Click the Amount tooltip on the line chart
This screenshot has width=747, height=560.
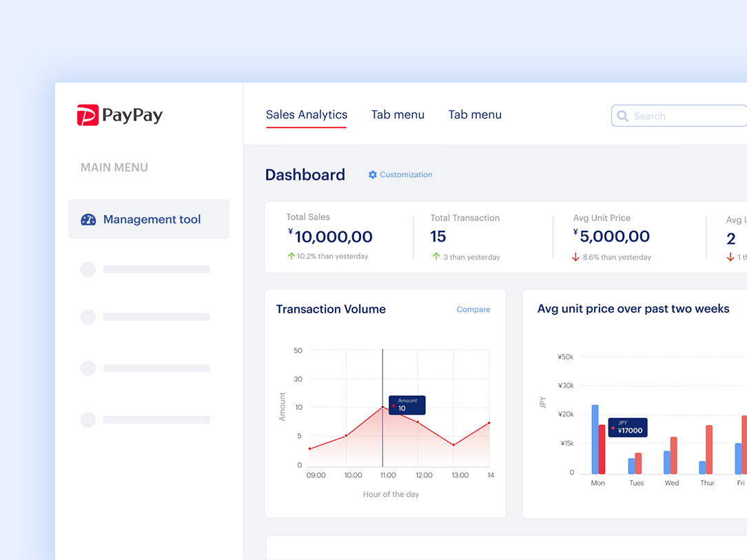(x=407, y=405)
